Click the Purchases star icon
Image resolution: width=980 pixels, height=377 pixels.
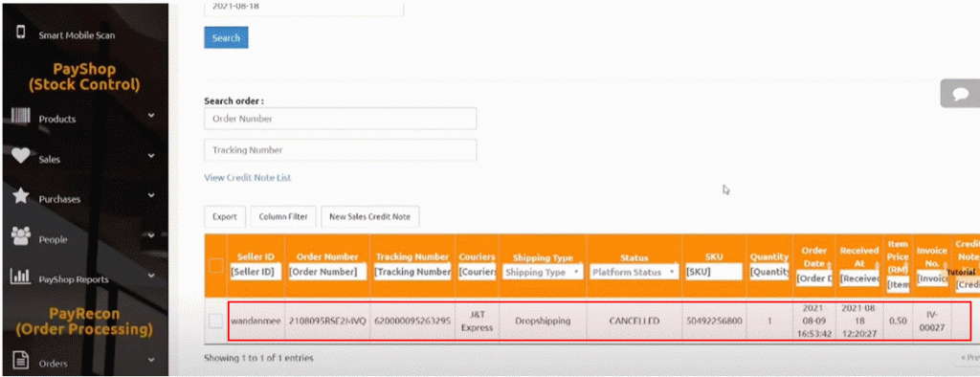[x=21, y=197]
